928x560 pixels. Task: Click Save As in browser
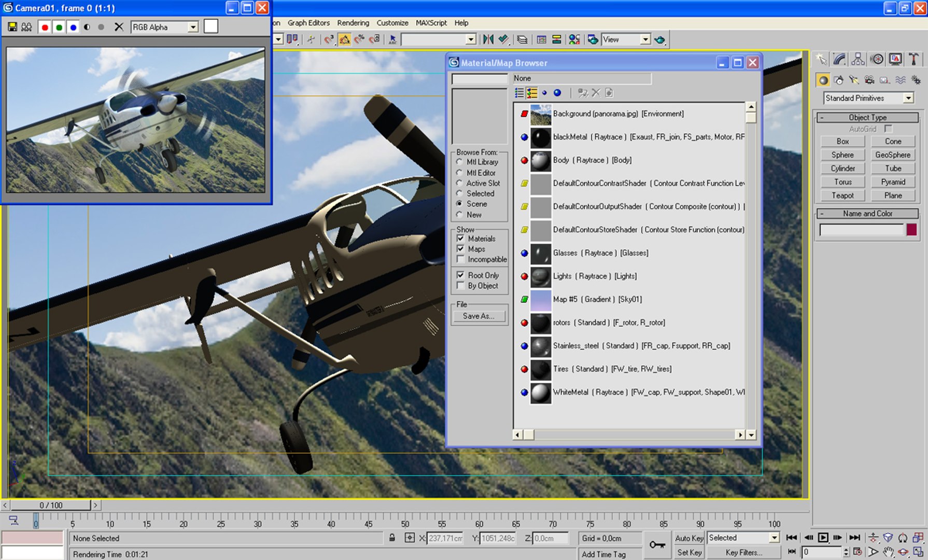coord(479,316)
